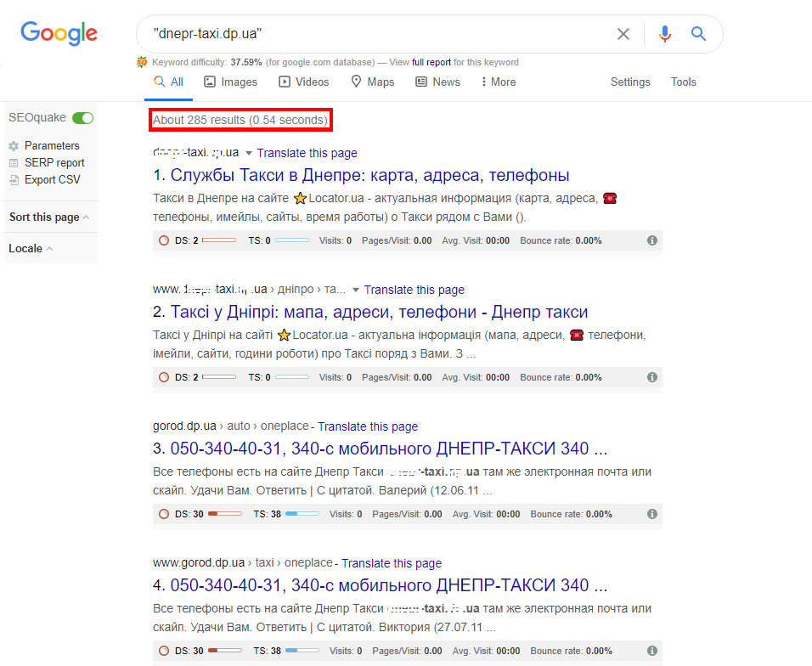Switch to the Maps tab
Image resolution: width=812 pixels, height=666 pixels.
click(x=372, y=82)
